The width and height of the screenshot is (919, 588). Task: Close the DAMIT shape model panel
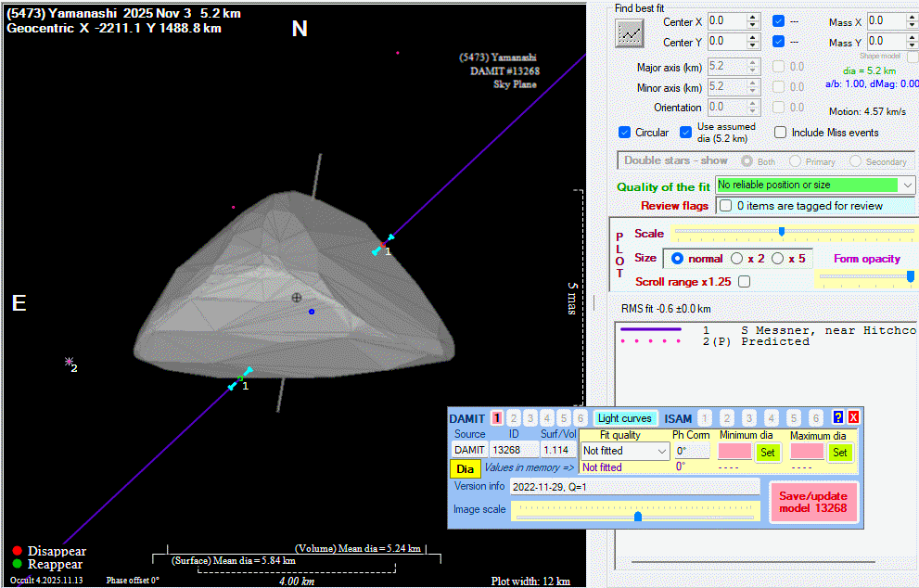[853, 417]
